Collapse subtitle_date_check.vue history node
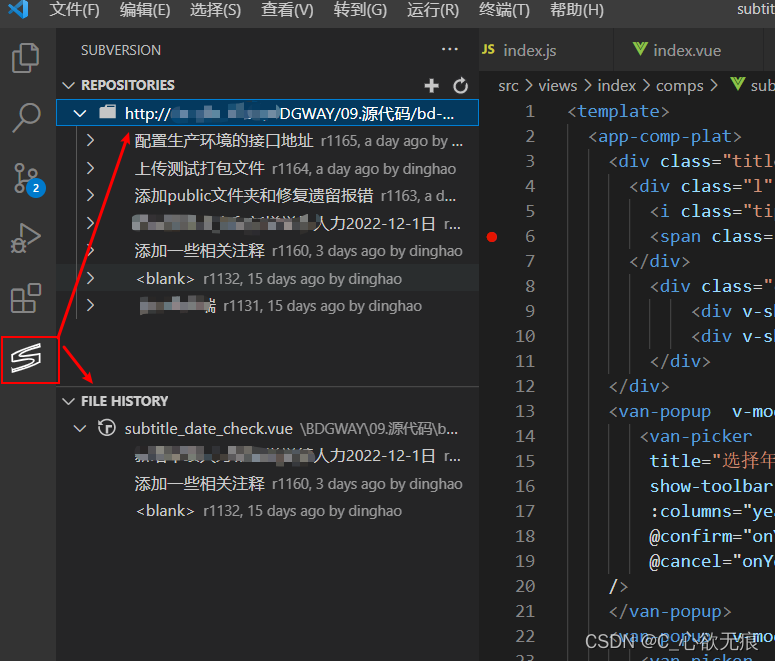 pyautogui.click(x=80, y=428)
